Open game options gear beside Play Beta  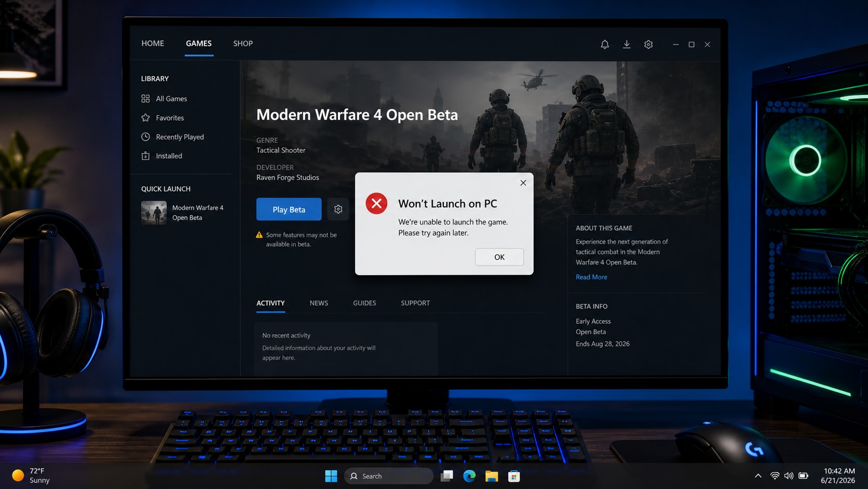point(338,209)
